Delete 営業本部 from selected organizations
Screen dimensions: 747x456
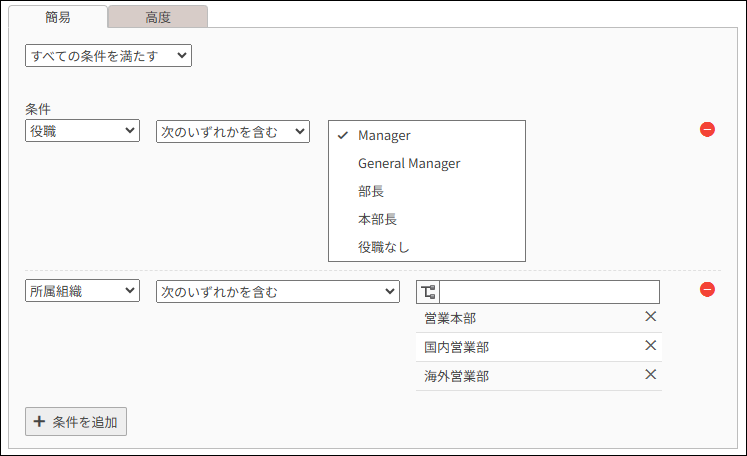pos(650,317)
